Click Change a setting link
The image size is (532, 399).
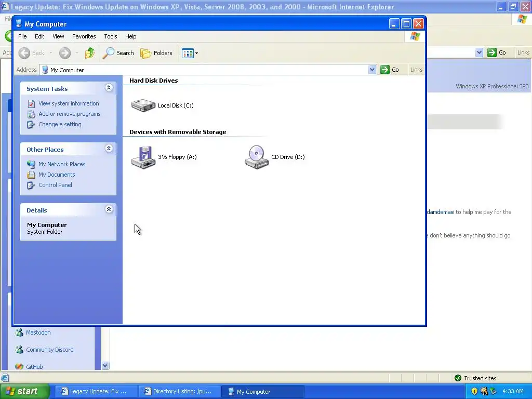click(60, 124)
